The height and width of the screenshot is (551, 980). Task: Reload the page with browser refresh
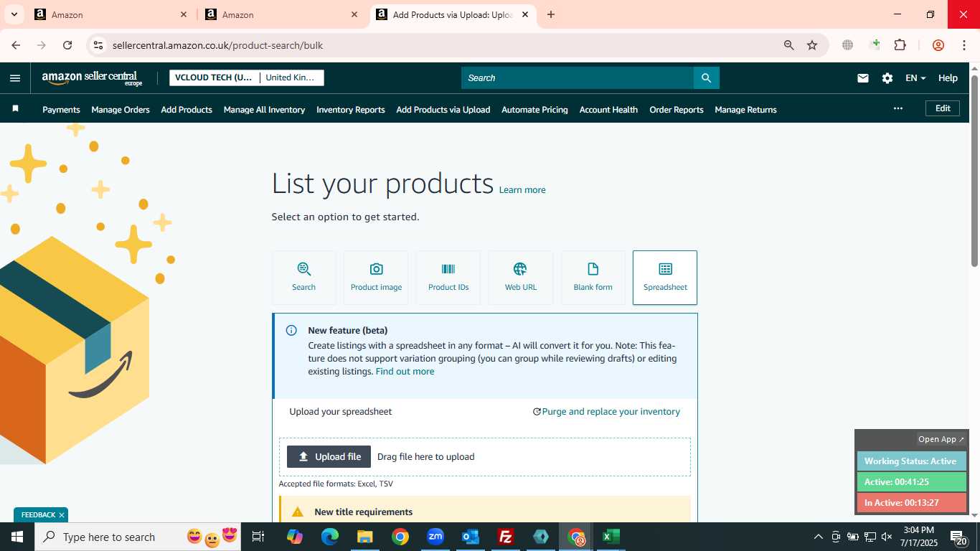point(67,45)
